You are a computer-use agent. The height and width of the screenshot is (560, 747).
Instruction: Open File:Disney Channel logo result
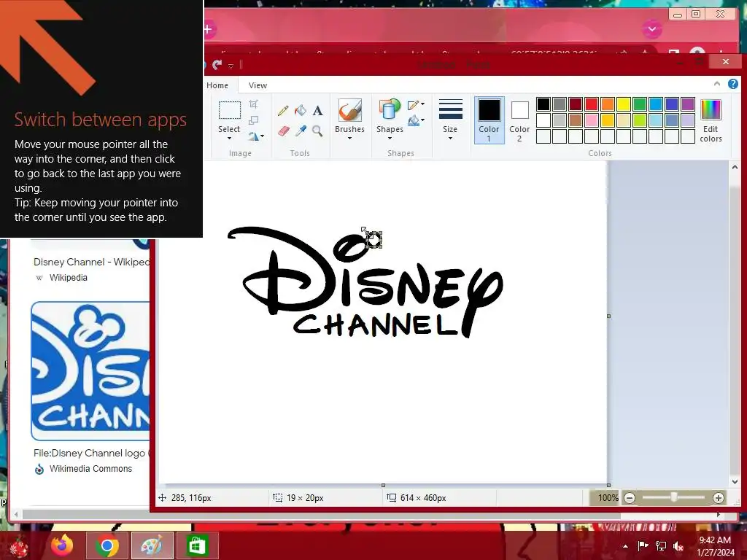click(91, 454)
